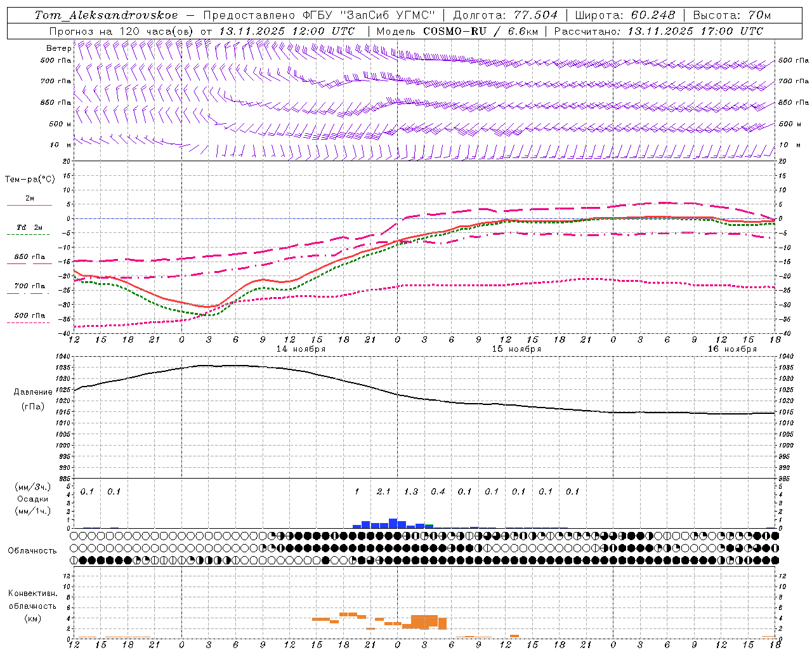Click the 700 гПа wind label on left
This screenshot has height=650, width=812.
tap(56, 81)
